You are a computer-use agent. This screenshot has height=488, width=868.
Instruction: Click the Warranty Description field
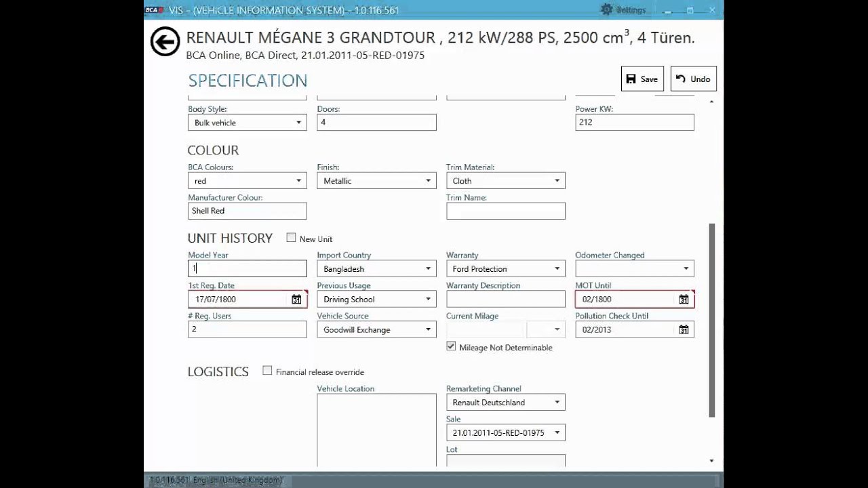coord(505,300)
